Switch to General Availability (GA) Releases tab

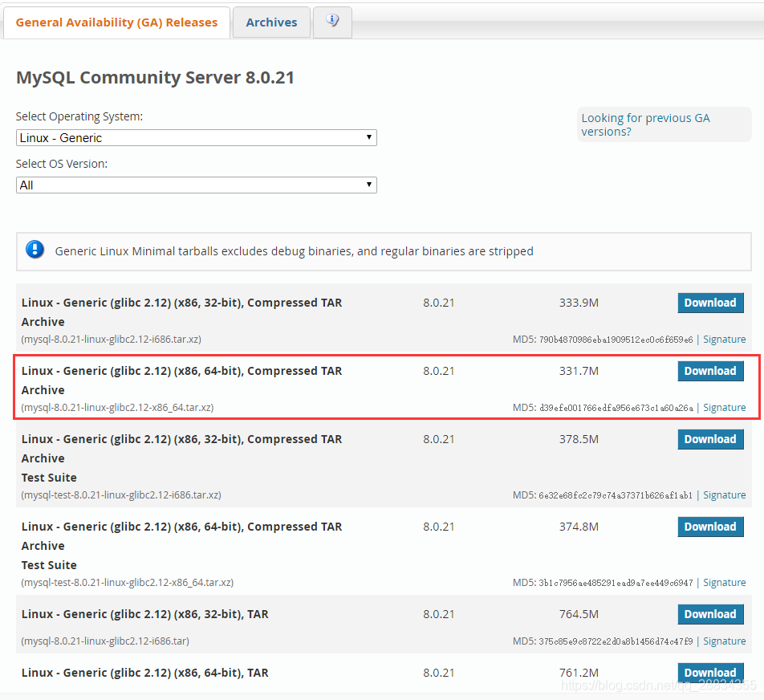pyautogui.click(x=116, y=22)
